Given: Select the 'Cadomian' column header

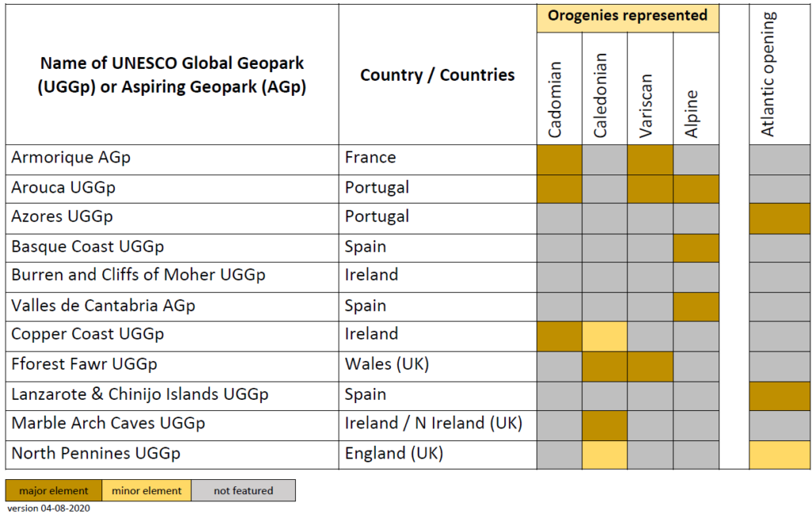Looking at the screenshot, I should [559, 88].
